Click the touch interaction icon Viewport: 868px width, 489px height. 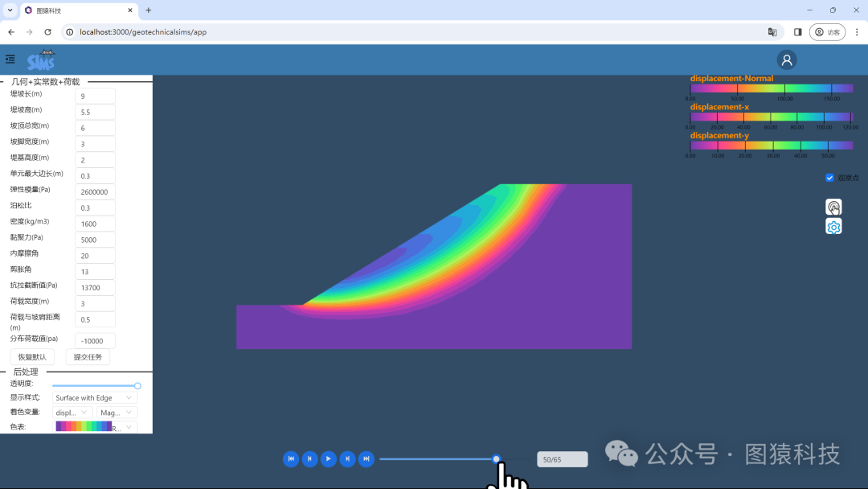point(833,208)
